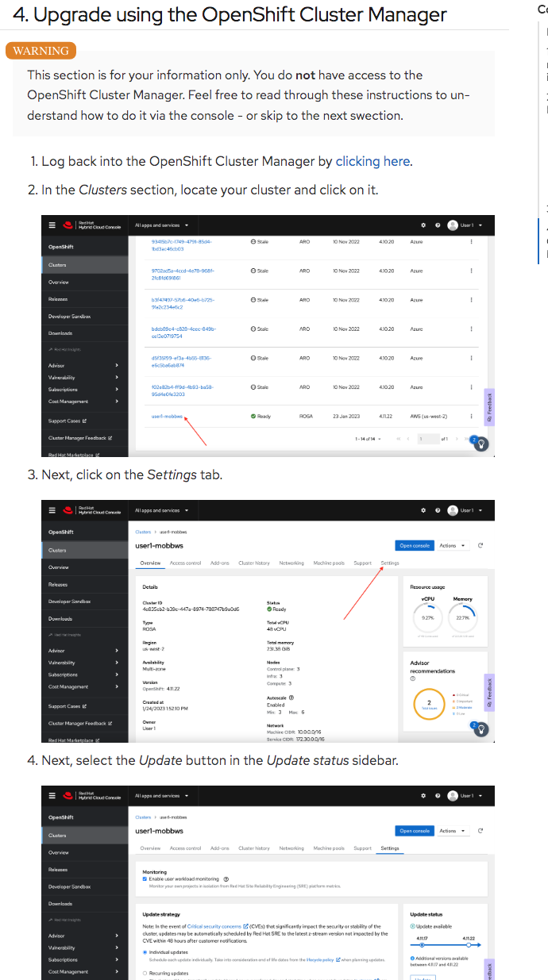Click the kebab menu of the user1-mobbws row

tap(472, 416)
